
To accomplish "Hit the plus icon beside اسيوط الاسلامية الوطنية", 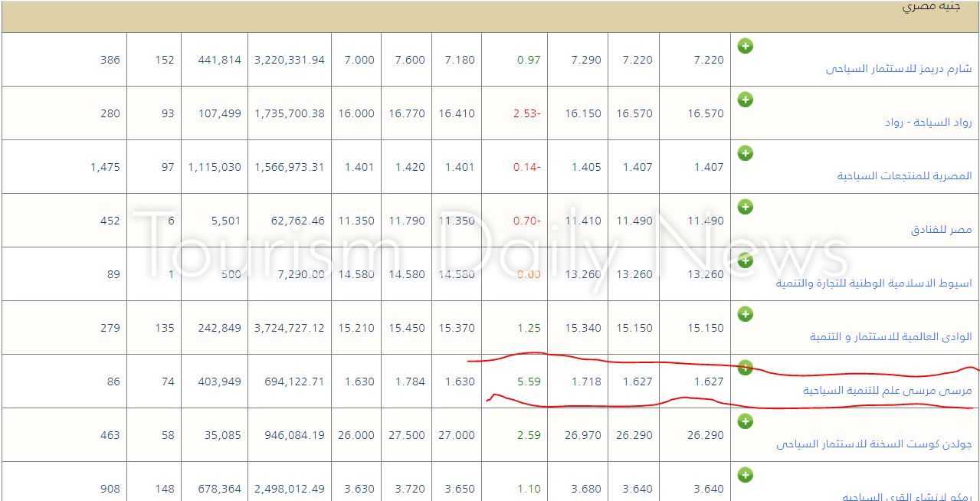I will (745, 260).
